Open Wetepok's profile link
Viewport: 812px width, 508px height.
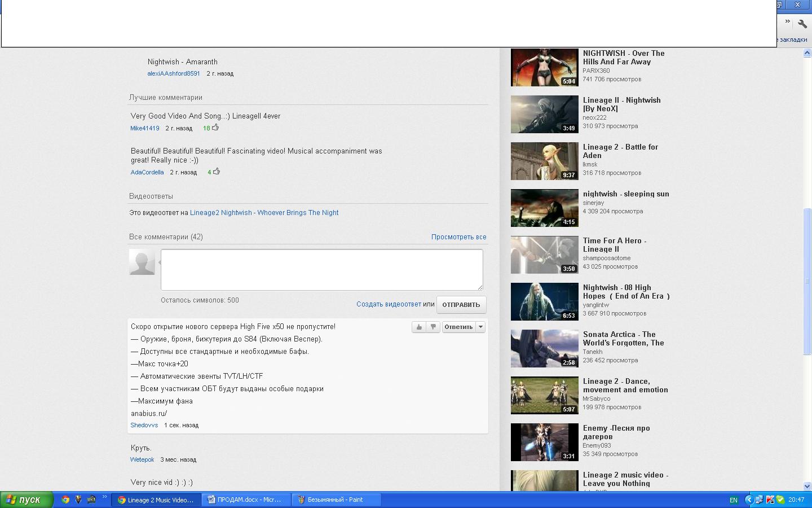(142, 459)
